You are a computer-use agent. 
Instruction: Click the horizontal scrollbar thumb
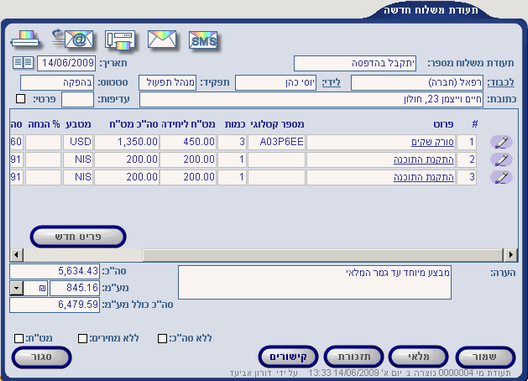pyautogui.click(x=323, y=255)
